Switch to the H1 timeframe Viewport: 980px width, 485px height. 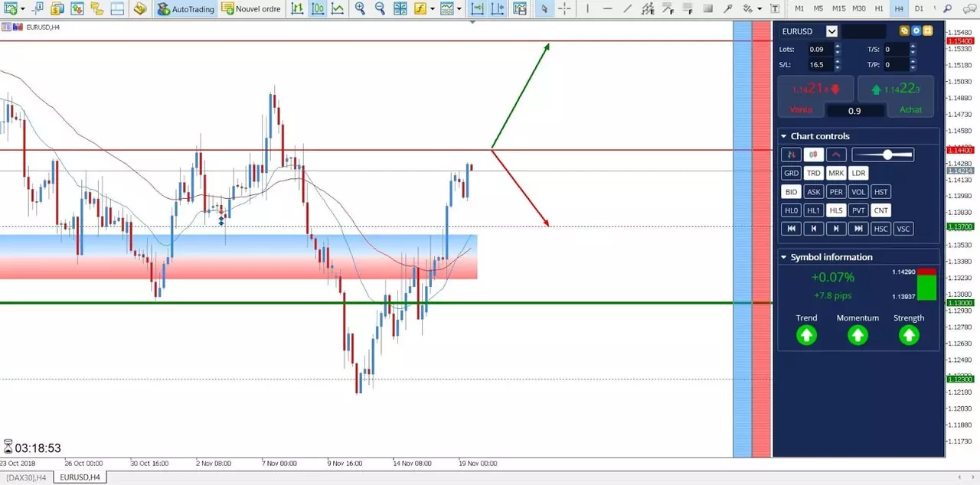(879, 9)
